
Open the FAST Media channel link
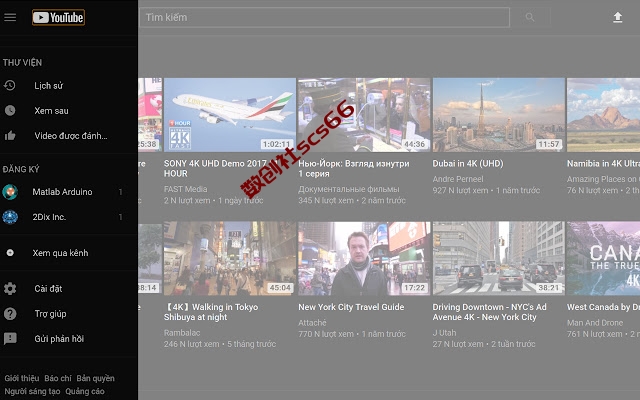tap(185, 189)
